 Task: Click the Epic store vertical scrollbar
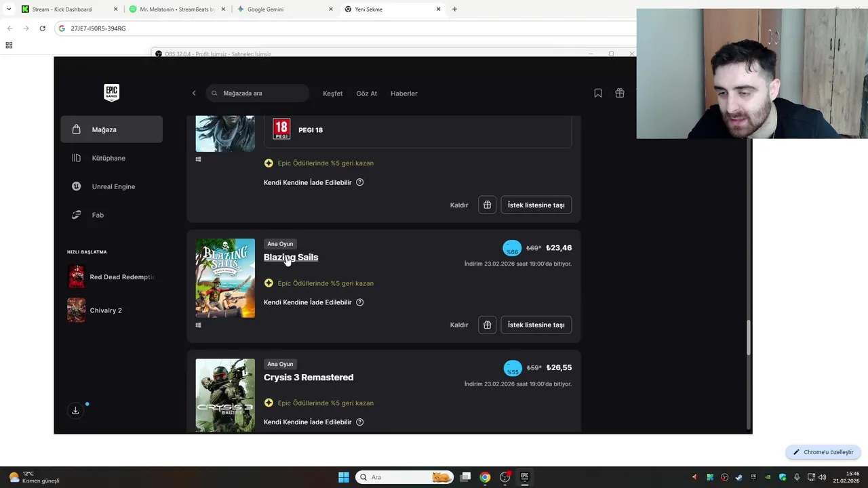[x=749, y=338]
